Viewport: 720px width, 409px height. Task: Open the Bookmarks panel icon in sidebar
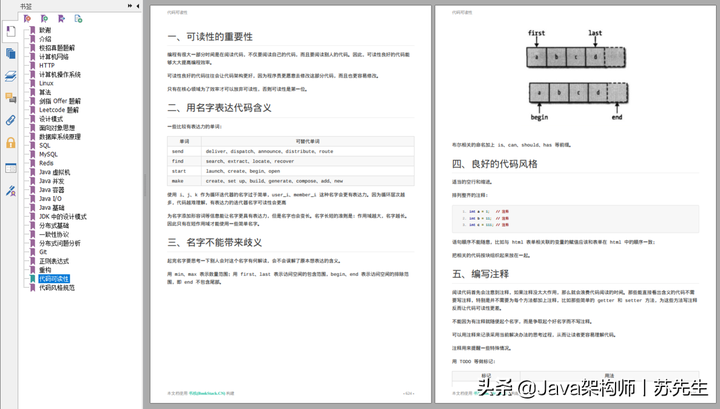[x=11, y=32]
